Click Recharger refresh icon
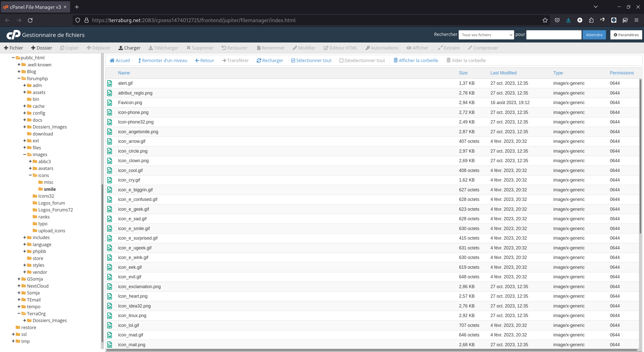This screenshot has width=644, height=352. point(259,60)
